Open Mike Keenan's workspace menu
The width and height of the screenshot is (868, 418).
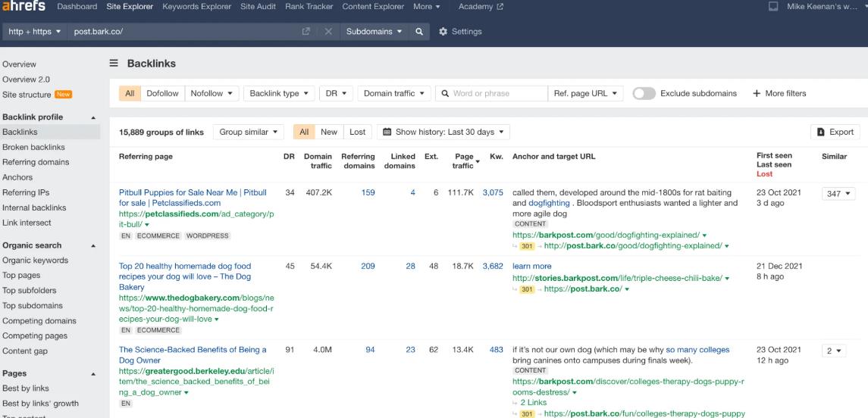tap(826, 7)
